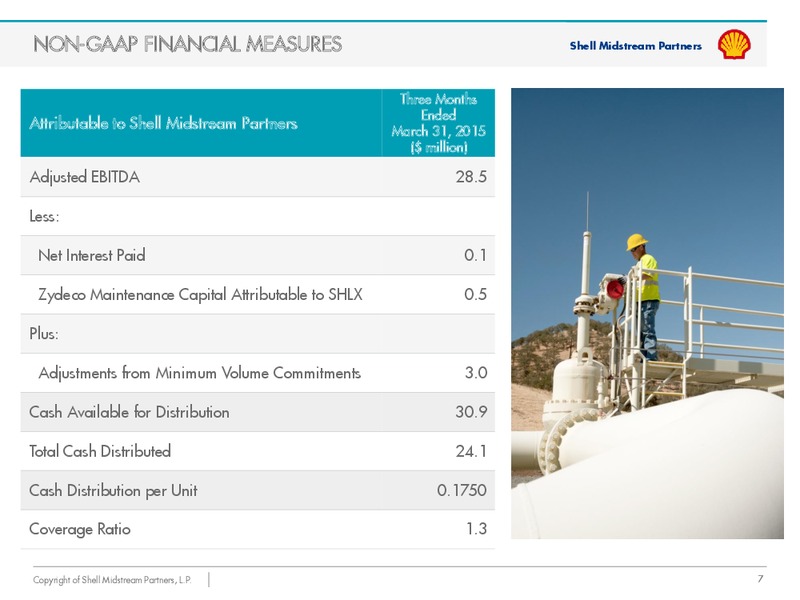
Task: Click the 'Shell Midstream Partners' brand text
Action: coord(635,45)
